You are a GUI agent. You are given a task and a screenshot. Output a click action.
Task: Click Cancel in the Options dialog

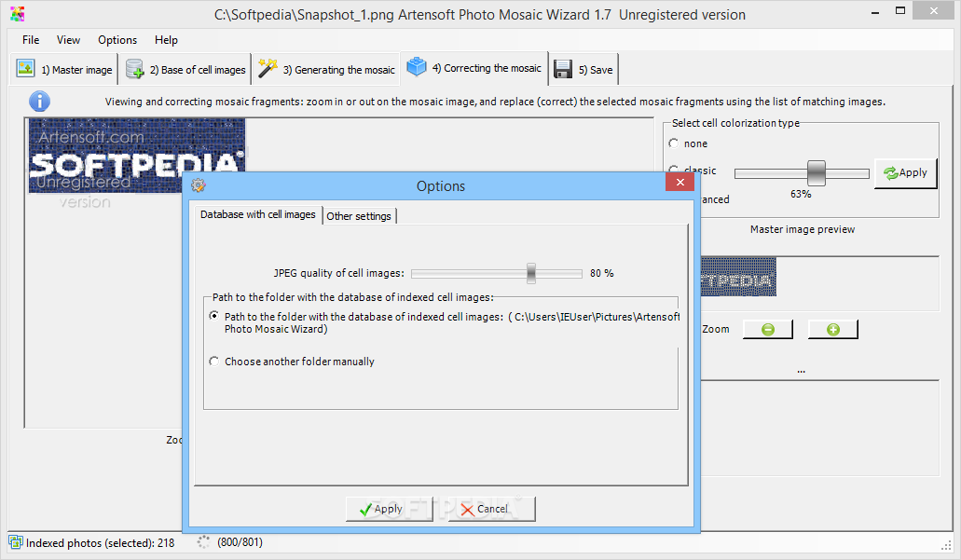[491, 509]
